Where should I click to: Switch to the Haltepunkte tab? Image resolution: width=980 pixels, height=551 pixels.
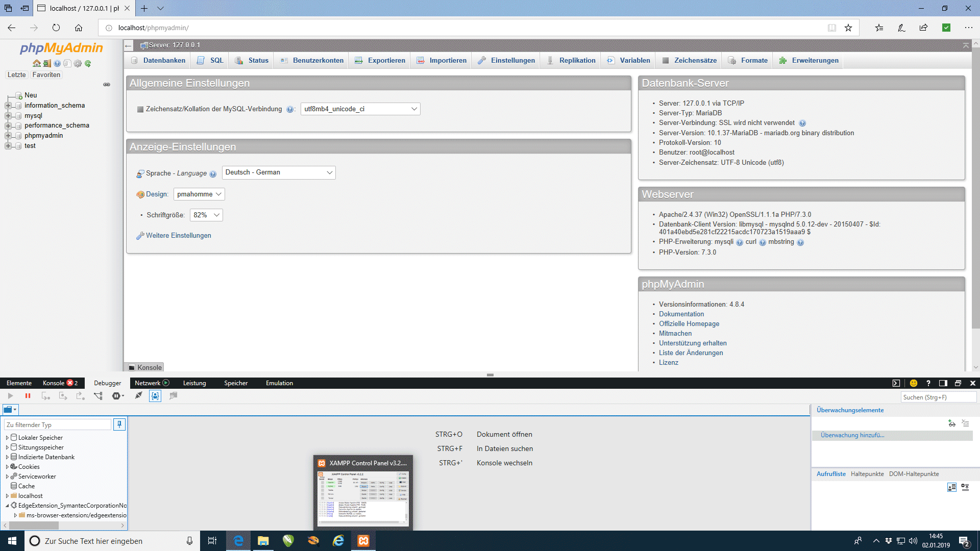pyautogui.click(x=867, y=474)
